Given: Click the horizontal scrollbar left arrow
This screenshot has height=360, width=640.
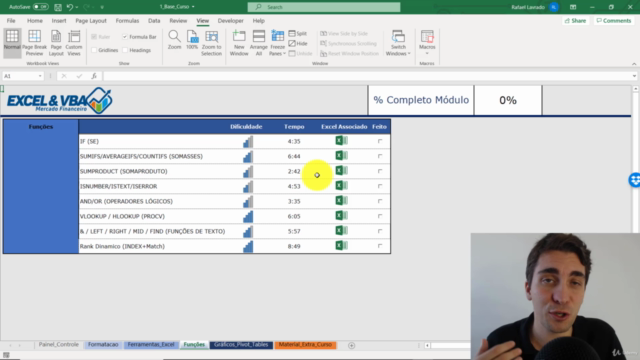Looking at the screenshot, I should coord(427,345).
